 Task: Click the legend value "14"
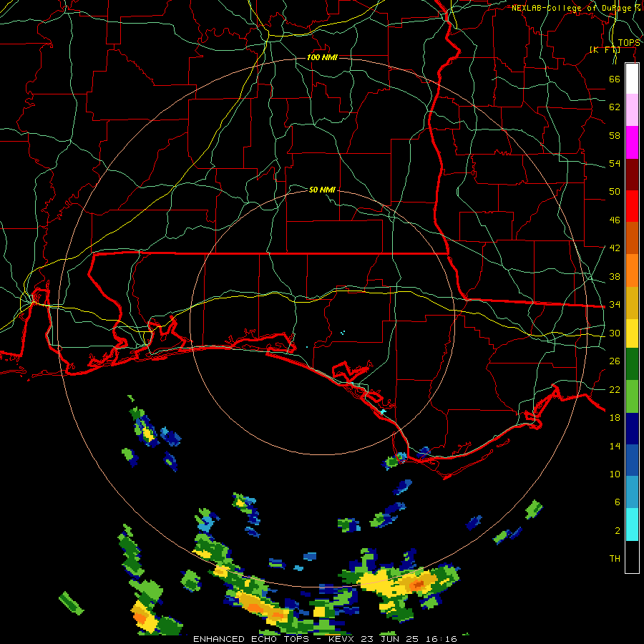tap(615, 446)
